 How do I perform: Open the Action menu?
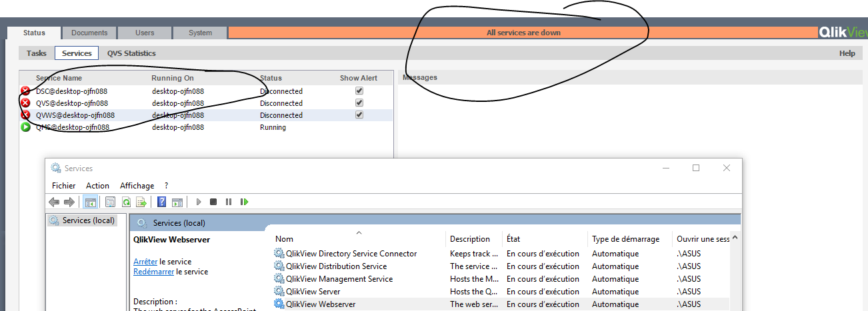(x=97, y=186)
